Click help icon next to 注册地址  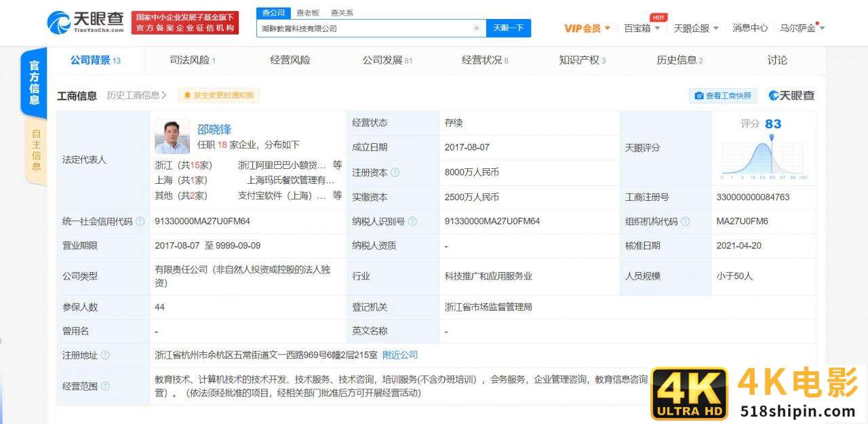(x=105, y=355)
